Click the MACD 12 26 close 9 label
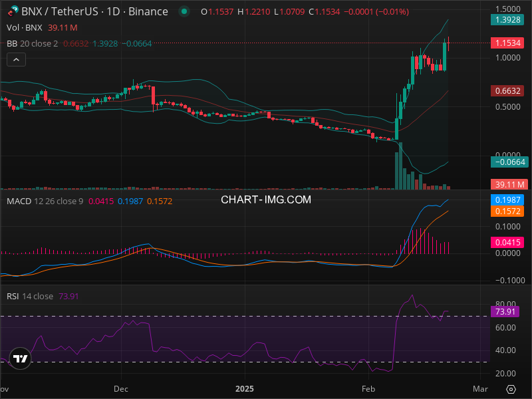The width and height of the screenshot is (532, 399). click(45, 201)
